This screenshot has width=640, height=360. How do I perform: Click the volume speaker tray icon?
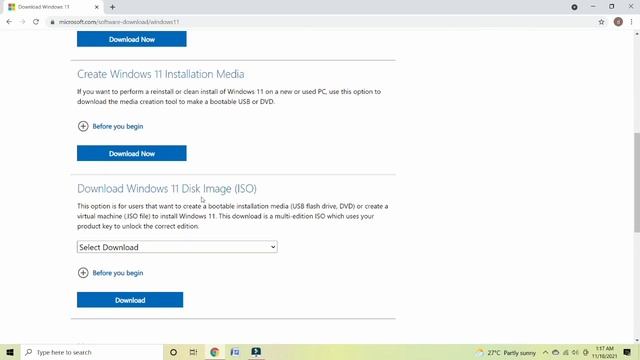coord(575,352)
